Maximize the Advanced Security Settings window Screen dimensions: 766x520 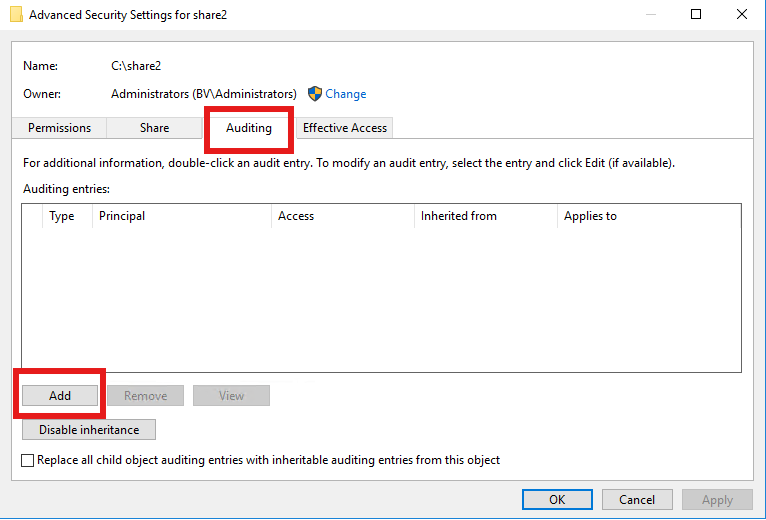click(696, 14)
